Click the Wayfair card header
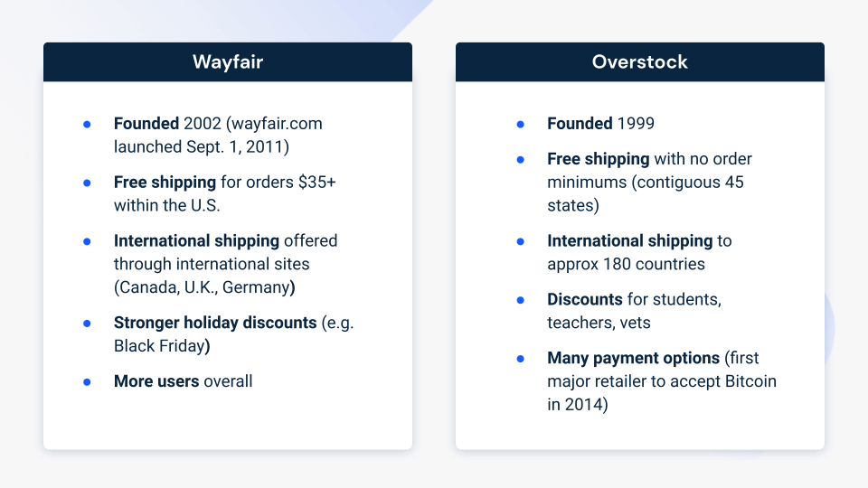The width and height of the screenshot is (868, 488). tap(228, 62)
